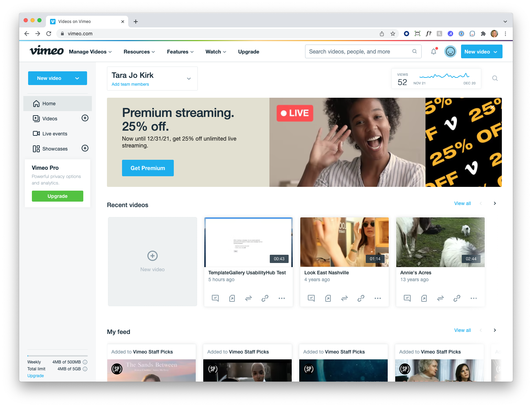Click the search magnifier in search box

click(x=414, y=51)
